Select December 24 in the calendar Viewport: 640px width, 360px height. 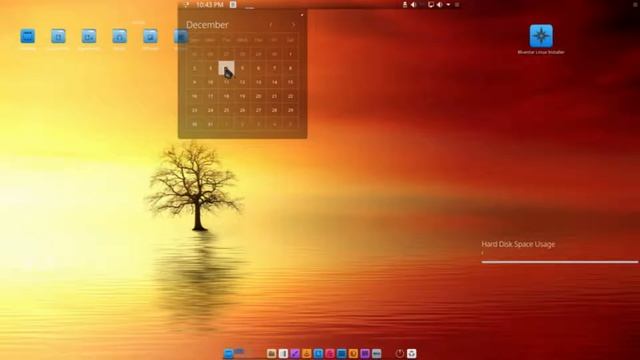tap(211, 110)
